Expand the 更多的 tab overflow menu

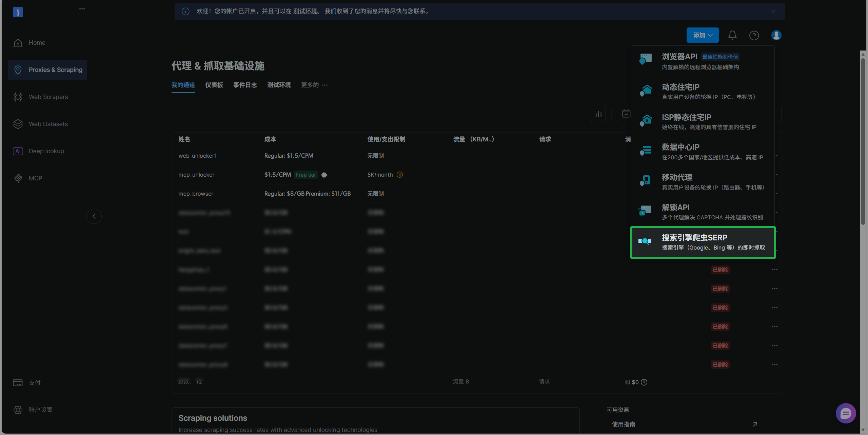[314, 85]
